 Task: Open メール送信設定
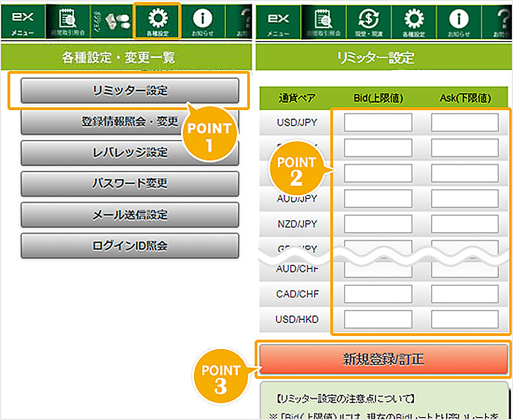130,215
